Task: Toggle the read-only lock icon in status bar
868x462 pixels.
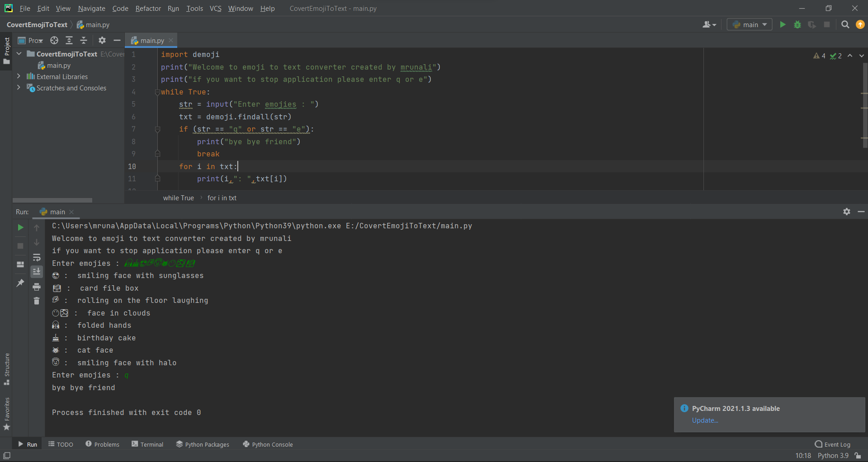Action: pos(858,456)
